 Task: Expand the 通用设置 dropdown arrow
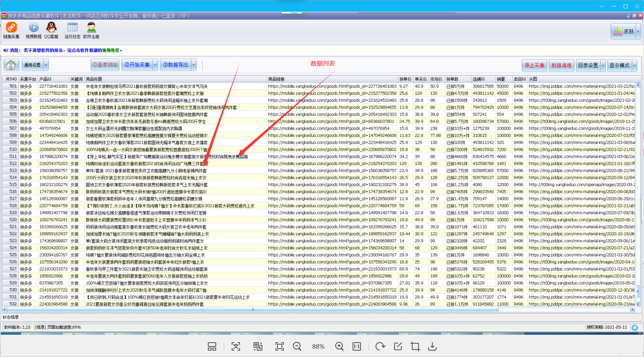pos(46,65)
